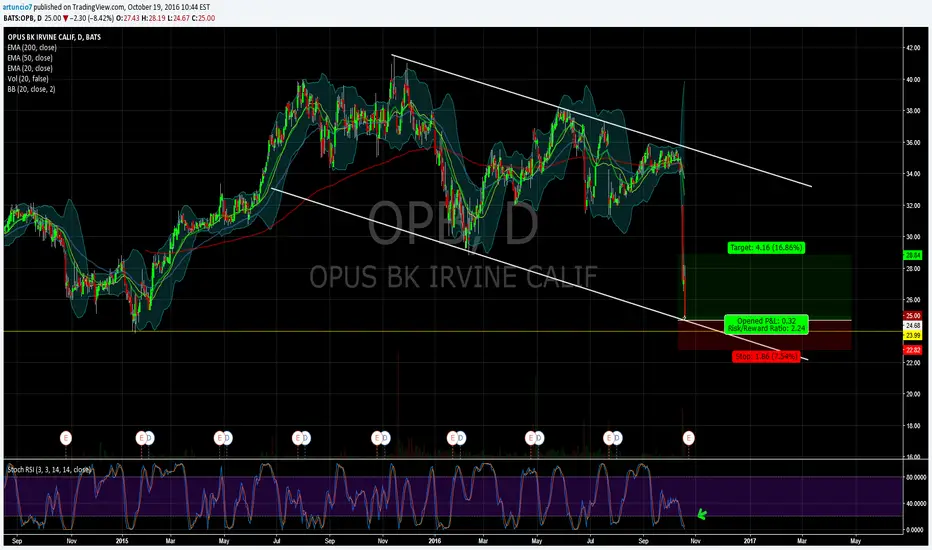
Task: Click the C:25.00 close value
Action: coord(203,18)
